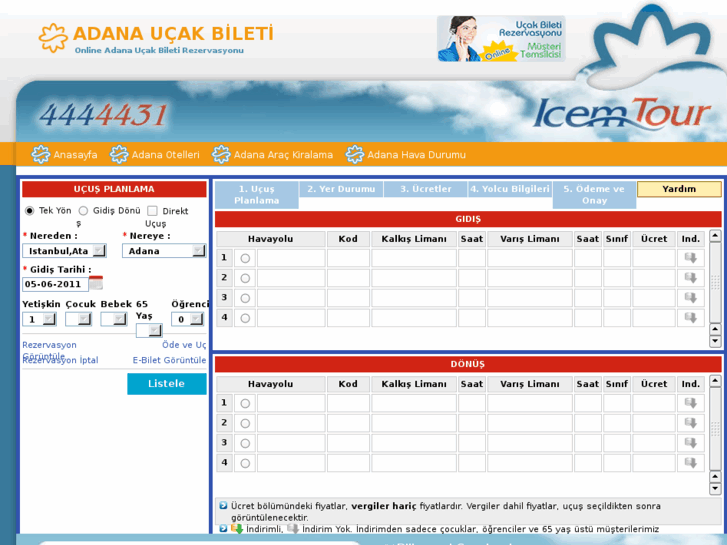Screen dimensions: 727x545
Task: Click the gray İndirim Yok arrow legend icon
Action: tap(293, 529)
